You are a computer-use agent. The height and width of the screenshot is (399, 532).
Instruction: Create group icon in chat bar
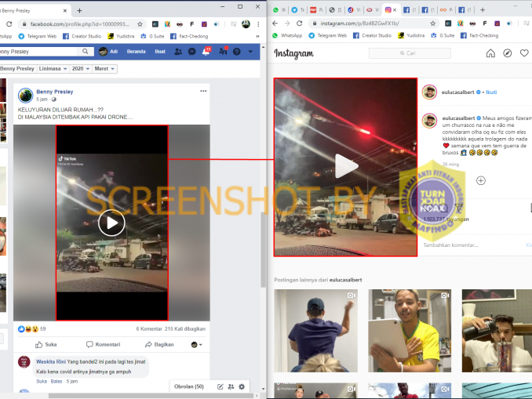click(x=231, y=386)
